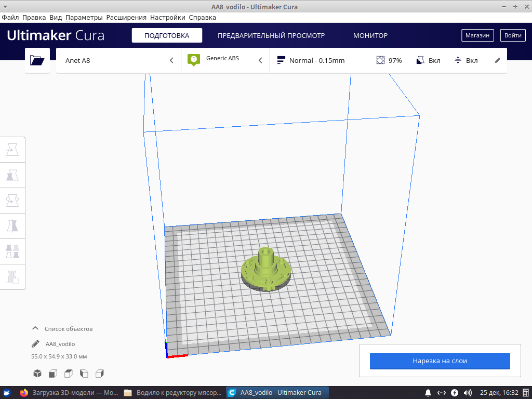Open the notifications bell in system tray
532x399 pixels.
428,393
